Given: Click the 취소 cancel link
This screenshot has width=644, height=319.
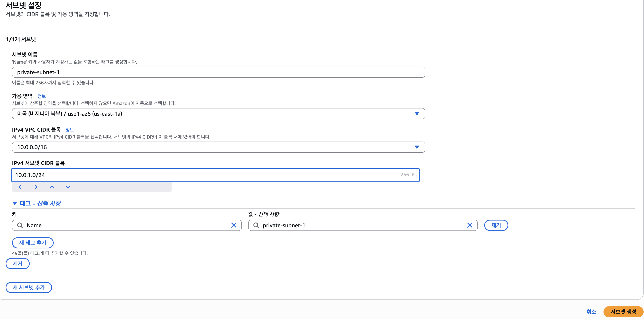Looking at the screenshot, I should click(591, 311).
